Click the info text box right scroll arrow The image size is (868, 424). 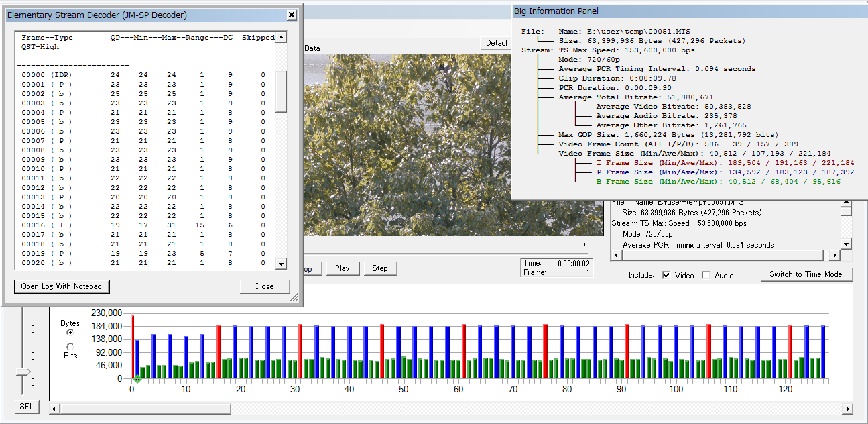click(834, 255)
